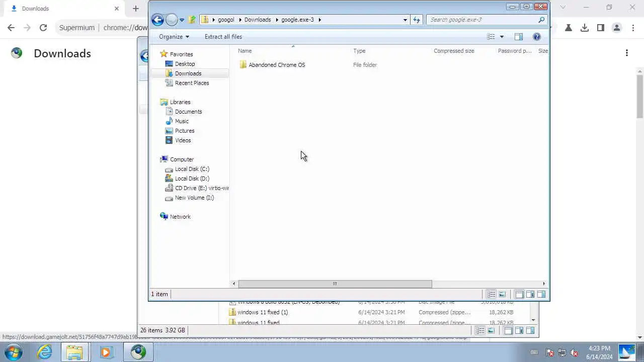Reload the Supermium downloads page
The image size is (644, 362).
[x=43, y=28]
